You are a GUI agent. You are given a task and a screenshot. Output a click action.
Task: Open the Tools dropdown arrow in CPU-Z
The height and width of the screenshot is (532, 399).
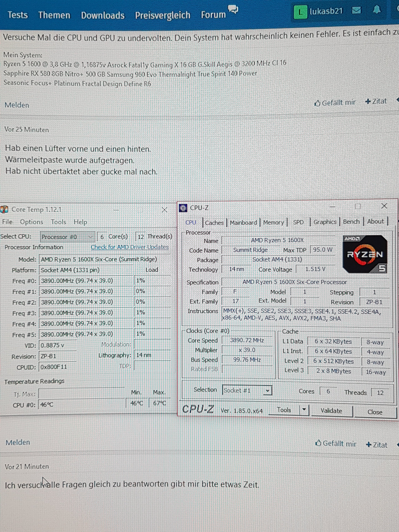click(x=304, y=410)
